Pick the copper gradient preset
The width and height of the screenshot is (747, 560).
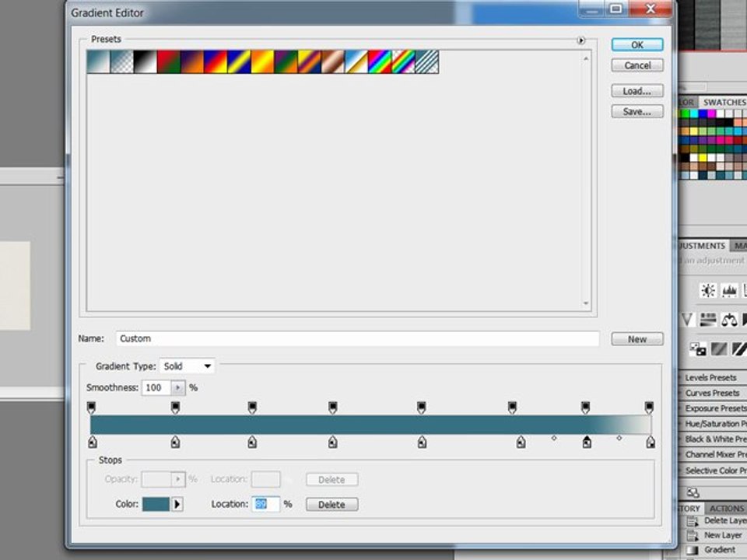pyautogui.click(x=332, y=62)
